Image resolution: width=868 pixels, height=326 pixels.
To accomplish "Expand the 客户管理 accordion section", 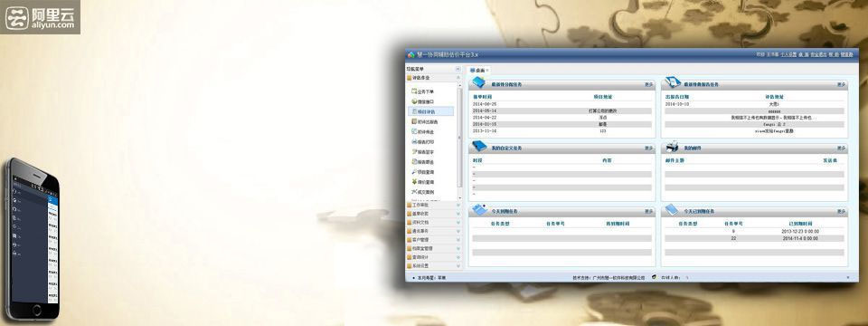I will 433,239.
